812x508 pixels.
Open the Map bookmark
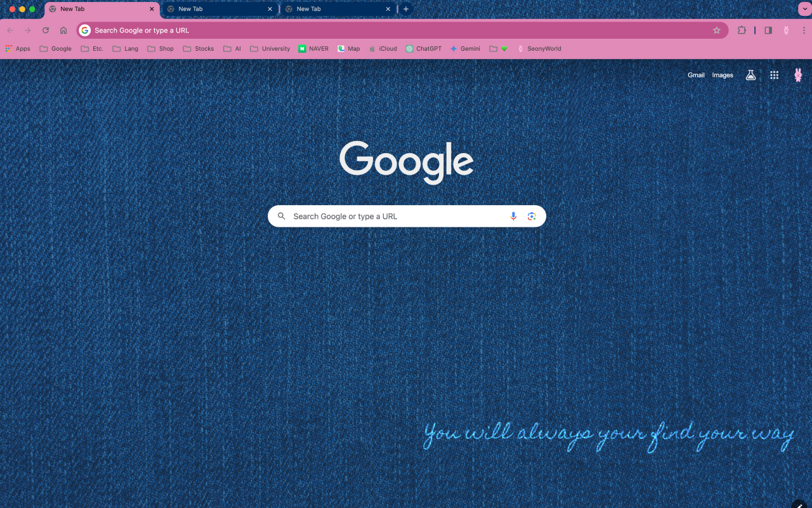point(349,48)
